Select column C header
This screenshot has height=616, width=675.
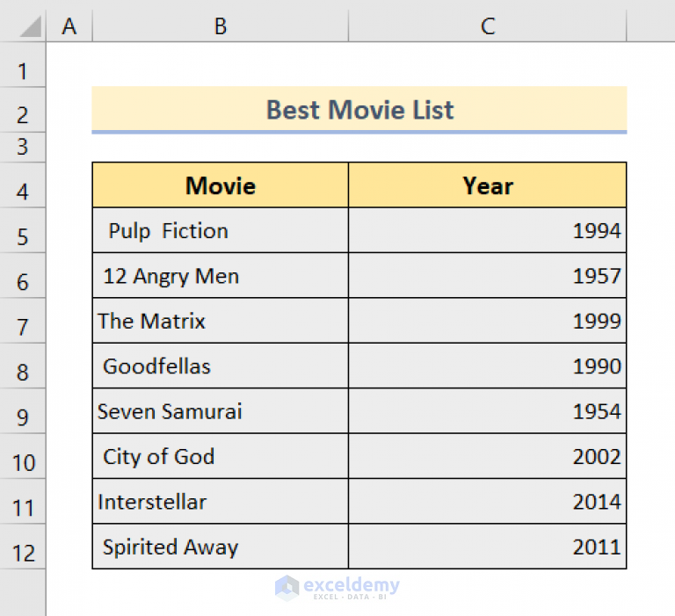coord(487,25)
